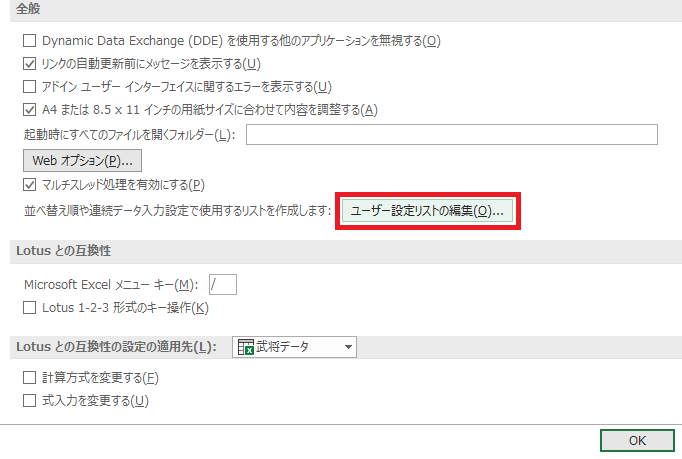
Task: Click the 並べ替え順や連続データ入力設定 description text
Action: tap(177, 211)
